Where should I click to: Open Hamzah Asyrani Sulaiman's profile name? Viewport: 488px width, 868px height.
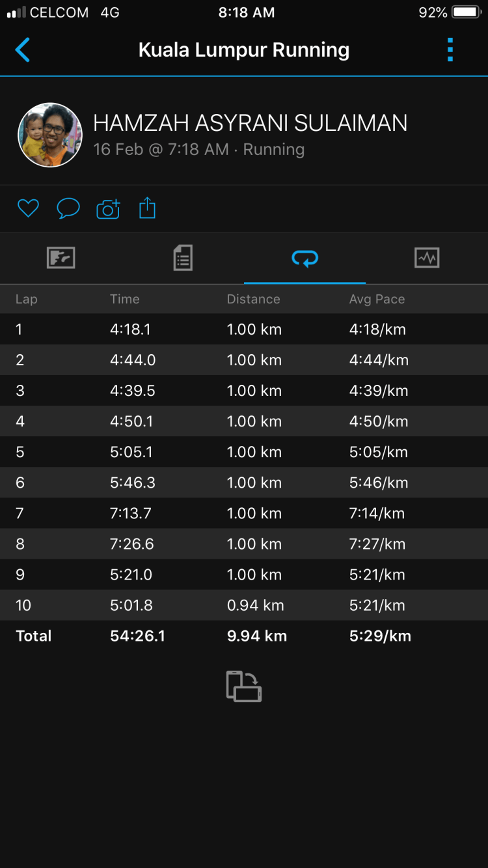tap(251, 123)
